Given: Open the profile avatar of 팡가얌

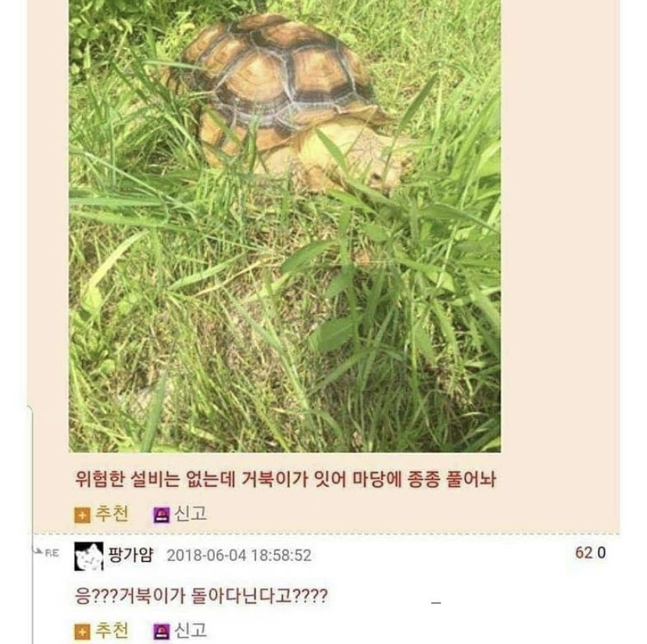Looking at the screenshot, I should 89,556.
